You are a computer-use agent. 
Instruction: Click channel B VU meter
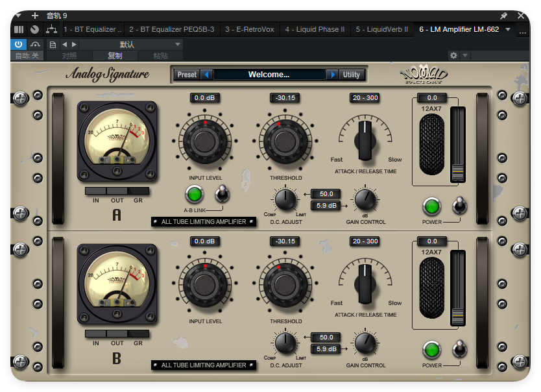pos(117,284)
